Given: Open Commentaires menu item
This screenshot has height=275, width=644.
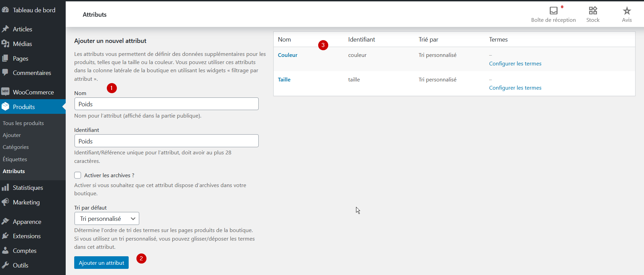Looking at the screenshot, I should (33, 73).
